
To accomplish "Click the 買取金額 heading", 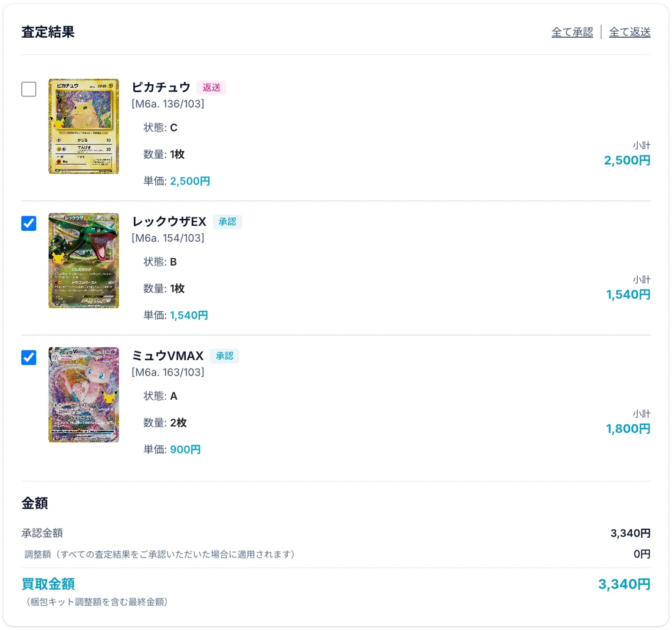I will (x=48, y=584).
